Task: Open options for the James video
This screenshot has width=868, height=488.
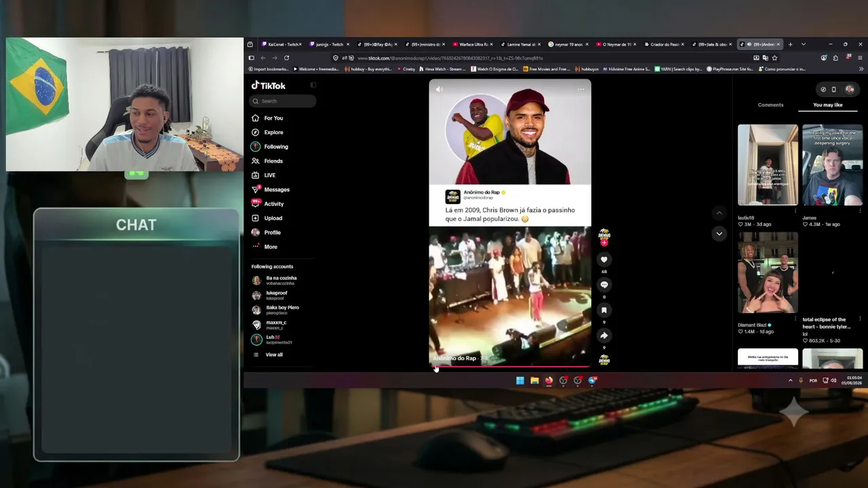Action: click(x=860, y=211)
